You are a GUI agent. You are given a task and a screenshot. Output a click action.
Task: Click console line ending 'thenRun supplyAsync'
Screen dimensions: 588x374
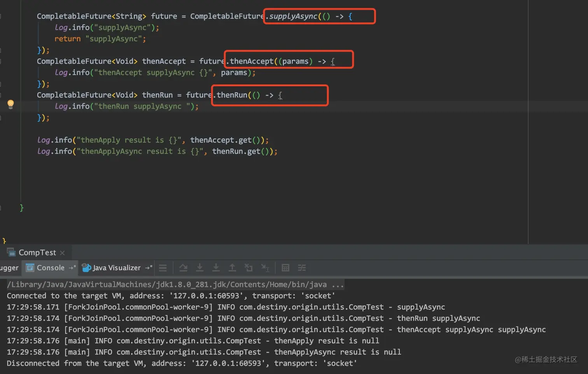243,318
